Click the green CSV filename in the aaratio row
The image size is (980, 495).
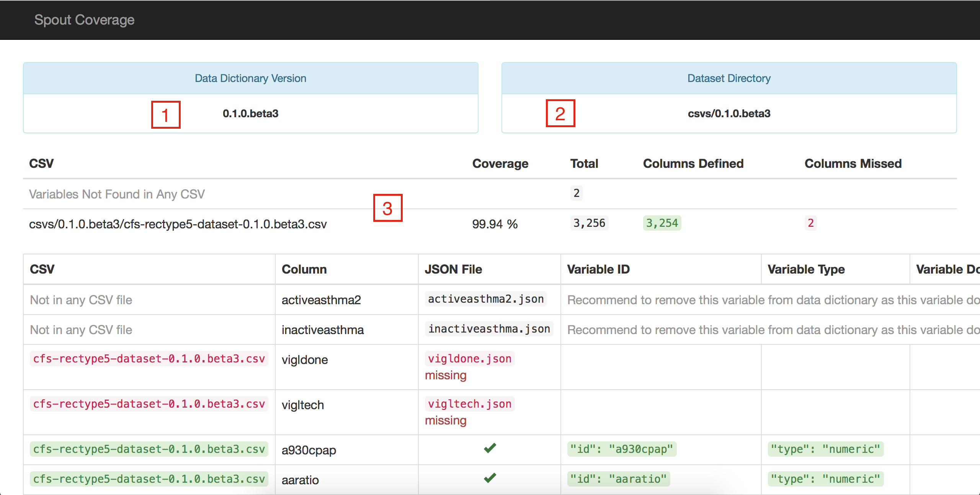149,479
